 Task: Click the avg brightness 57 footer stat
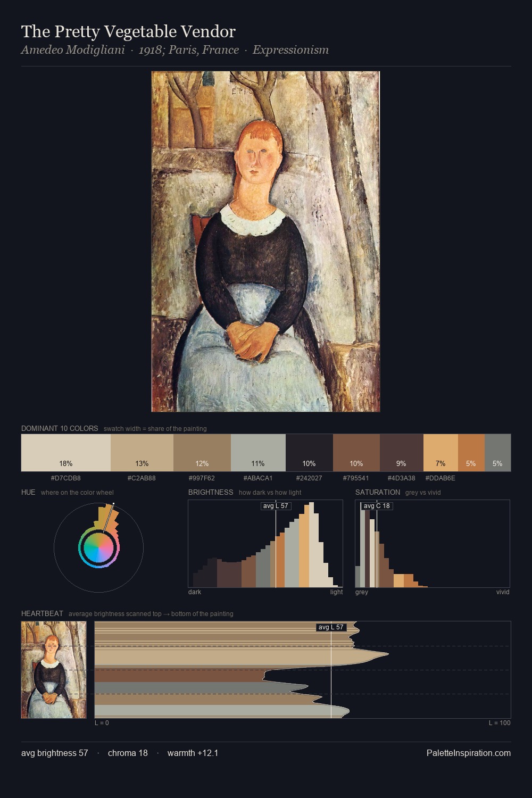[55, 753]
